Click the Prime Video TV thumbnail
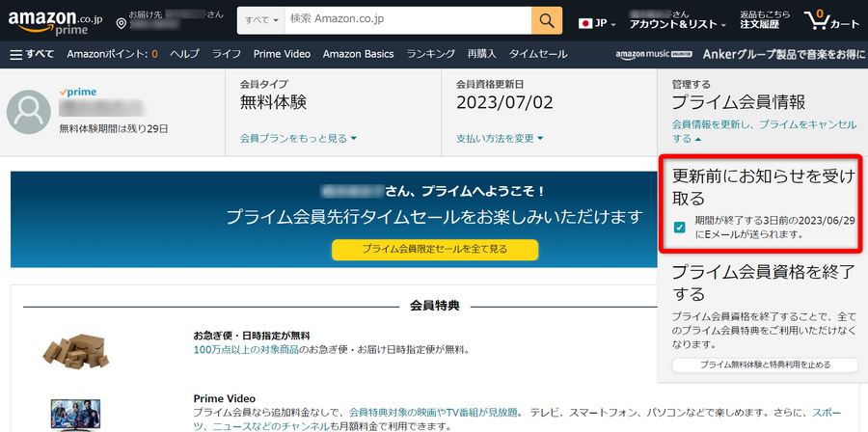Screen dimensions: 868x432 (x=76, y=415)
